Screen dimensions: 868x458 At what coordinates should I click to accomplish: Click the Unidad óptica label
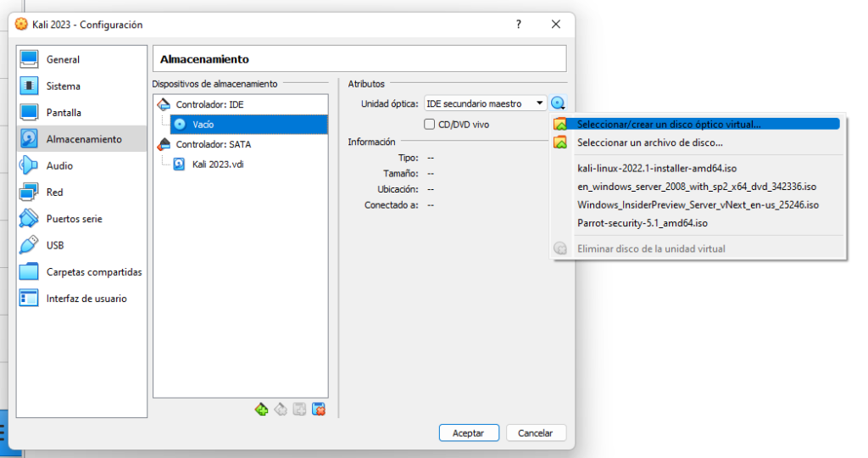click(x=390, y=103)
